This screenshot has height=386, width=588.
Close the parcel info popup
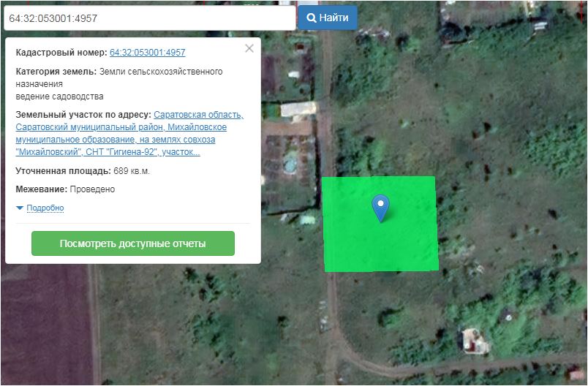tap(249, 48)
